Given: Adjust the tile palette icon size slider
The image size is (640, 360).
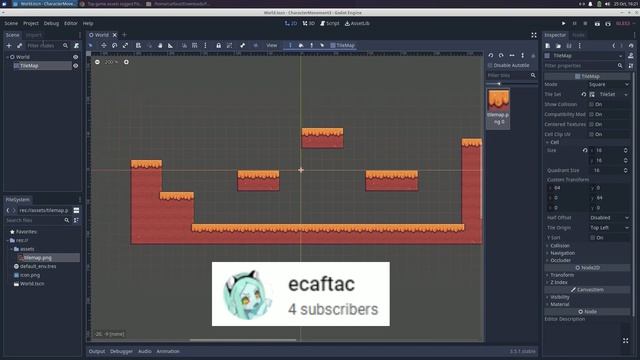Looking at the screenshot, I should pyautogui.click(x=511, y=84).
